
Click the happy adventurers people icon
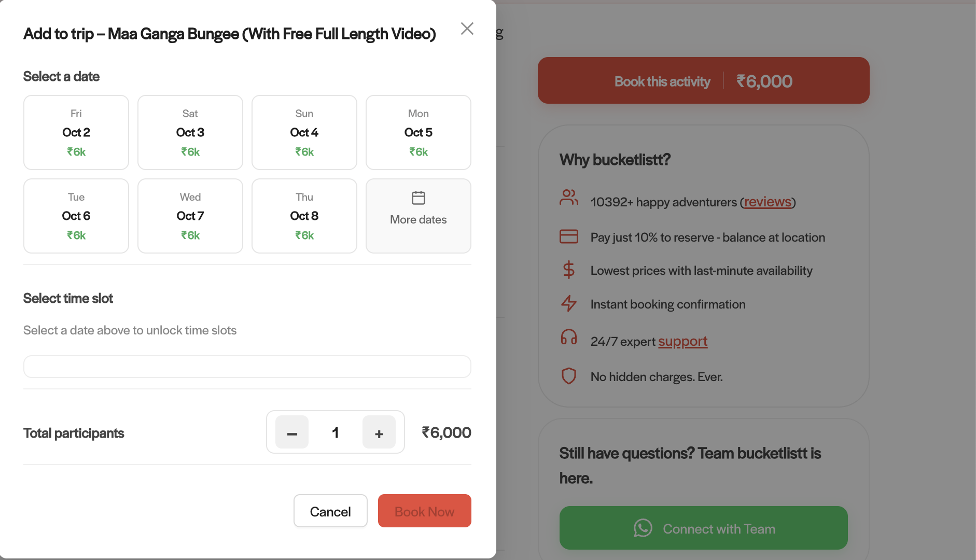coord(569,197)
